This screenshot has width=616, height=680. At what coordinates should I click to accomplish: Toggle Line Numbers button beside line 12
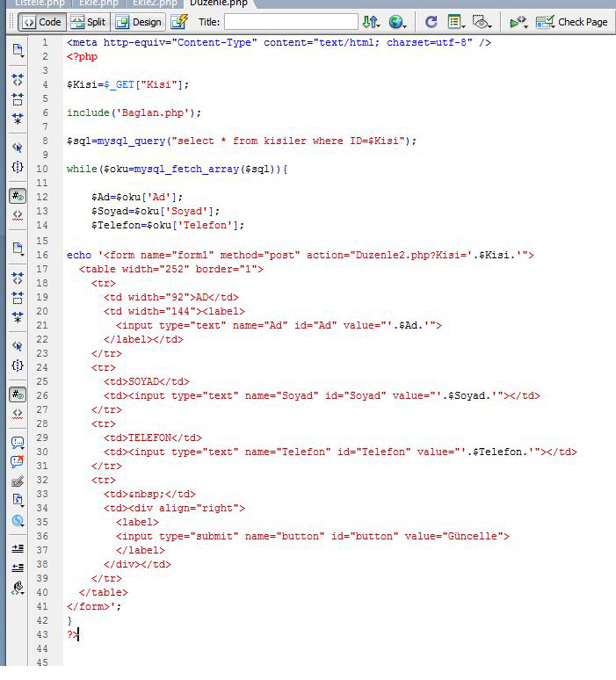pos(18,196)
